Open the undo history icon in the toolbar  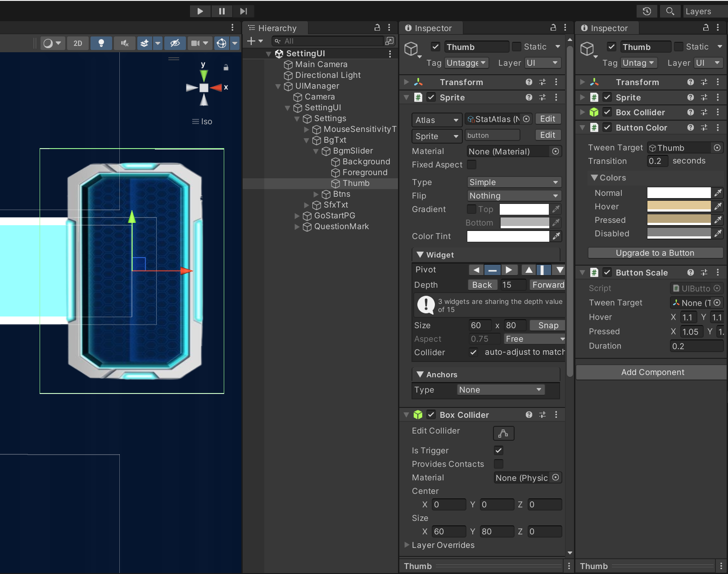click(647, 11)
